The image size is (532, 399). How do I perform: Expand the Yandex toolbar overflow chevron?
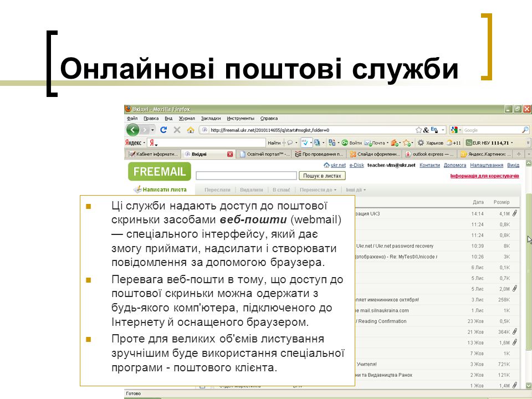coord(528,143)
